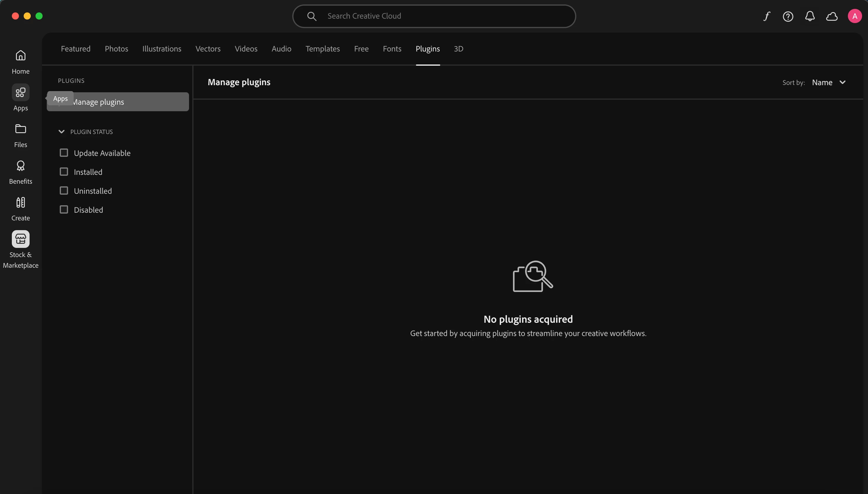868x494 pixels.
Task: Switch to the Fonts tab
Action: pyautogui.click(x=392, y=49)
